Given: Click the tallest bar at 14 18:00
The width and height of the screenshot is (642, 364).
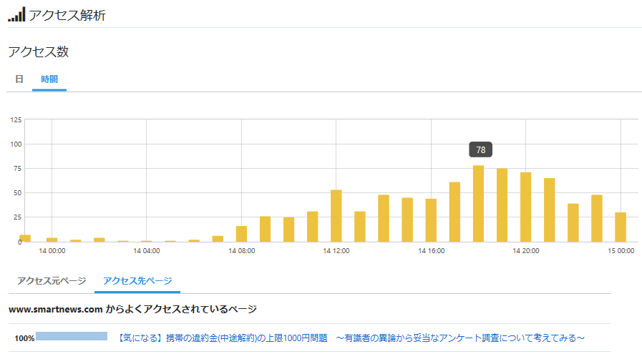Looking at the screenshot, I should point(478,204).
